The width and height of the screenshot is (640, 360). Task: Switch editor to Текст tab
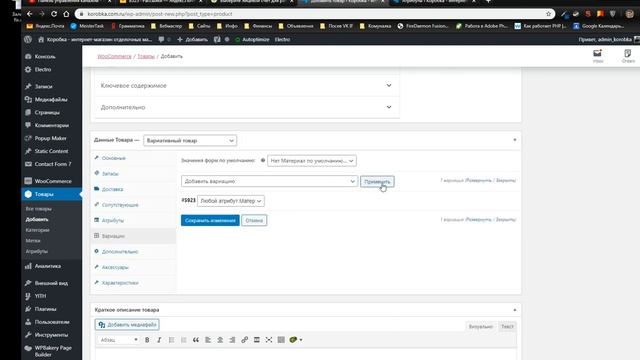[507, 327]
